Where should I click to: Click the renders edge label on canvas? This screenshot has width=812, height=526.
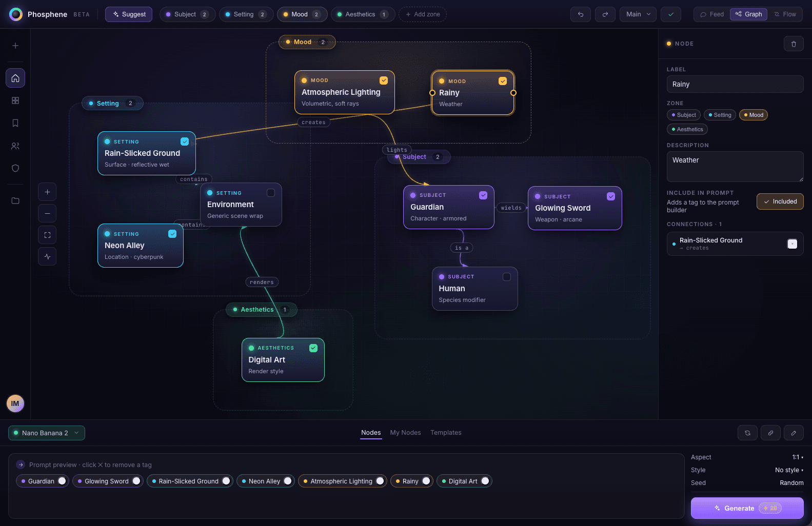click(262, 282)
